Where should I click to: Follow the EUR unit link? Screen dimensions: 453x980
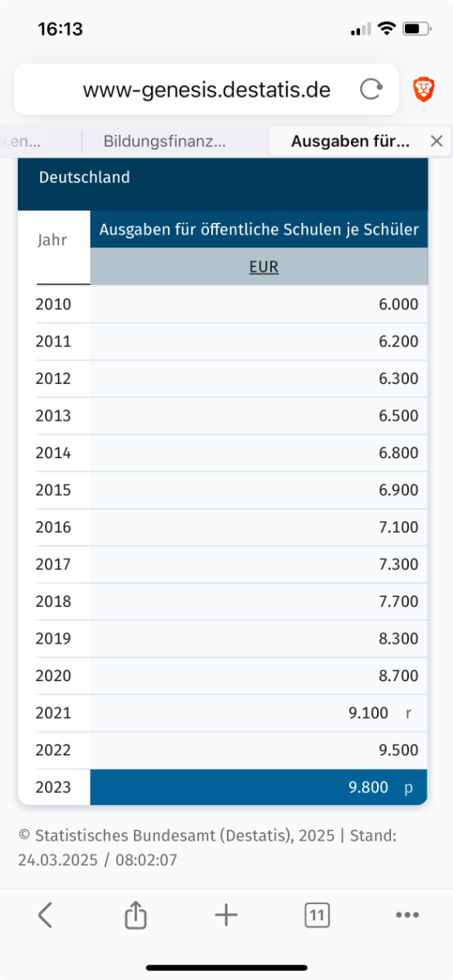click(x=264, y=267)
